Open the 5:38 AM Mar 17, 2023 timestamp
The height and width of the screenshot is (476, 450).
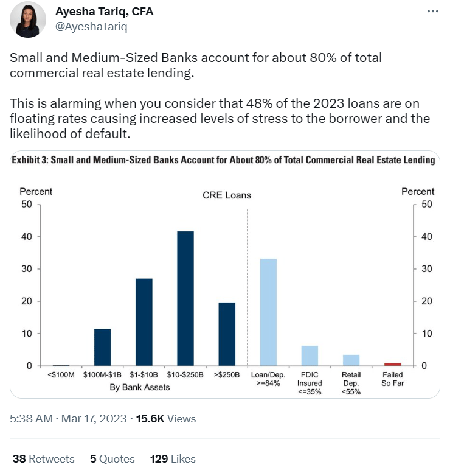point(68,419)
